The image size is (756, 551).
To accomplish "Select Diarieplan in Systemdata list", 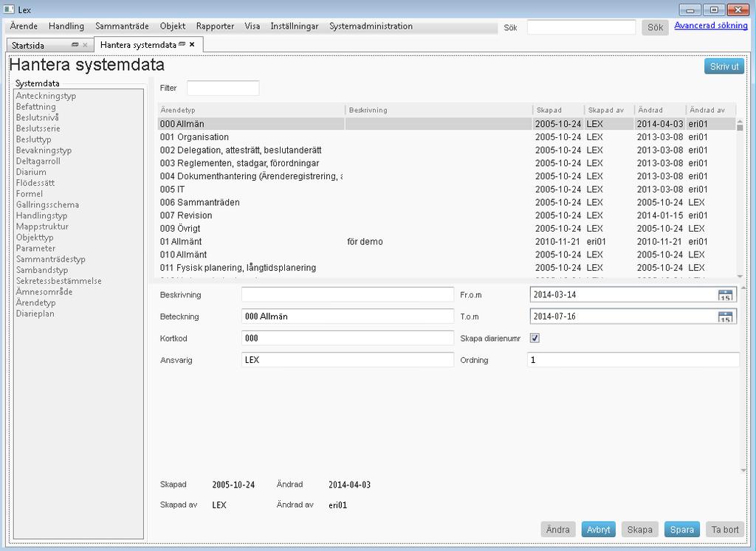I will 35,313.
